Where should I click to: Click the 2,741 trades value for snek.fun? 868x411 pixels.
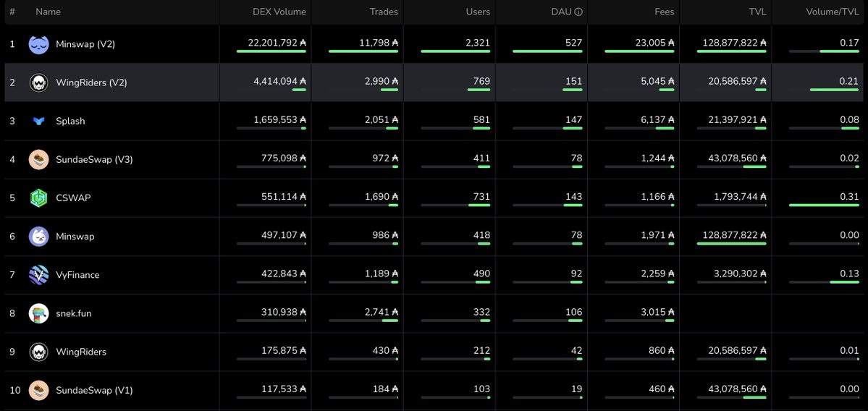click(382, 312)
